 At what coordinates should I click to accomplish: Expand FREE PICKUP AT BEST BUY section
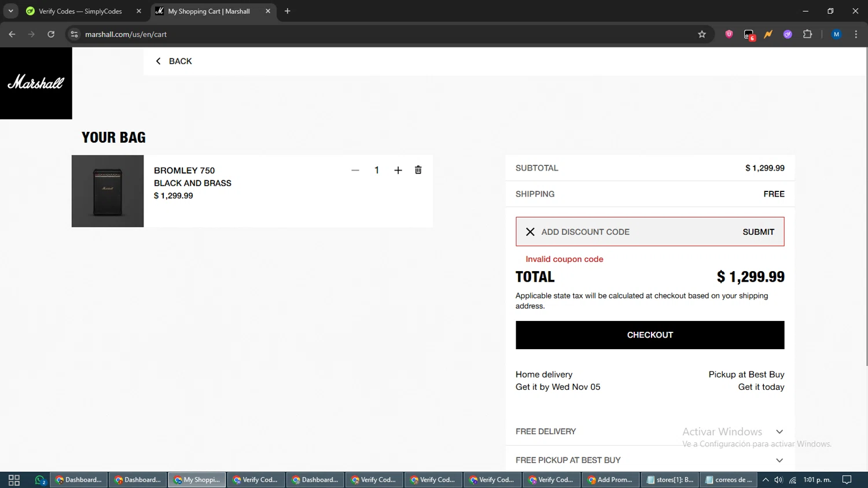click(650, 460)
